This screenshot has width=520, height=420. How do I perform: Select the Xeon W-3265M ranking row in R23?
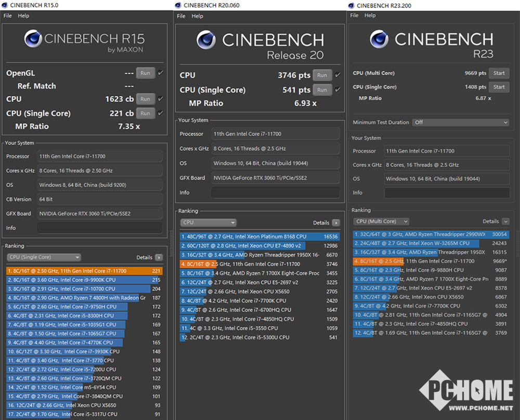431,243
